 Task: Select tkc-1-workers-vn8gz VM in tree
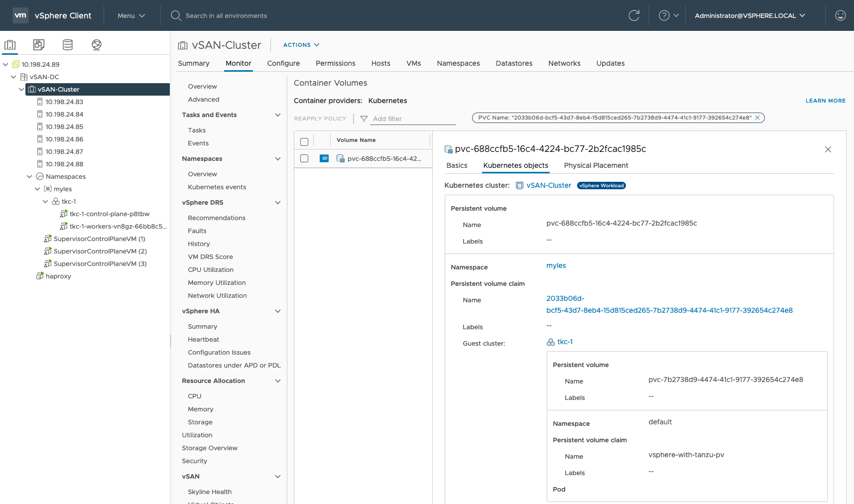(x=118, y=226)
